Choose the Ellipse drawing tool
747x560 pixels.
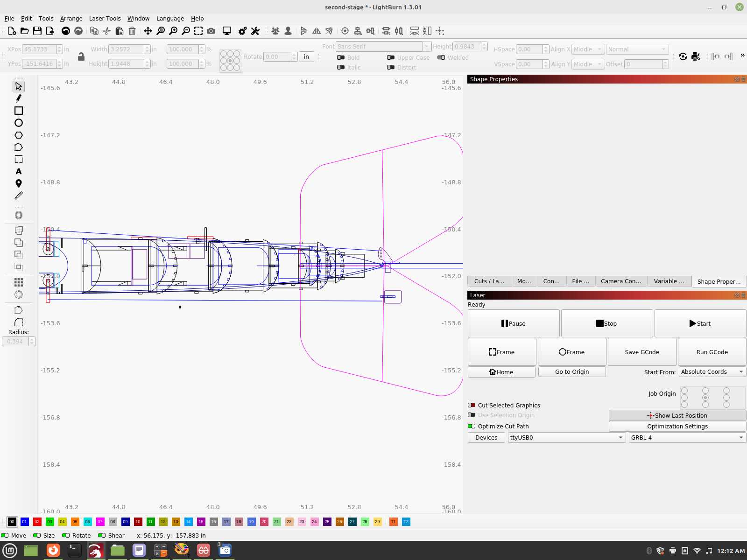point(19,123)
